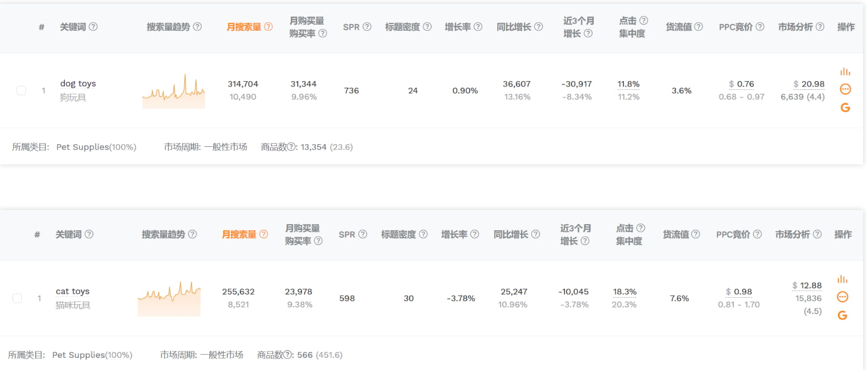Viewport: 868px width, 370px height.
Task: Click the ellipsis more icon for dog toys
Action: coord(845,89)
